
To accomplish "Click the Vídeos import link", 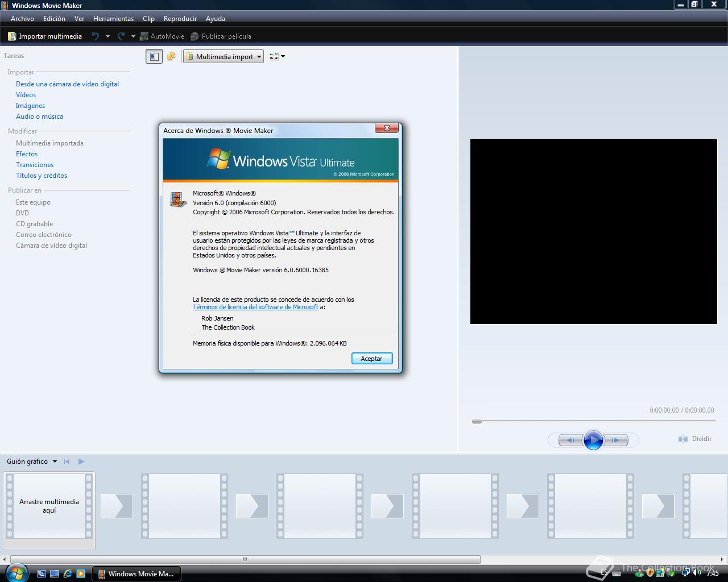I will tap(26, 94).
